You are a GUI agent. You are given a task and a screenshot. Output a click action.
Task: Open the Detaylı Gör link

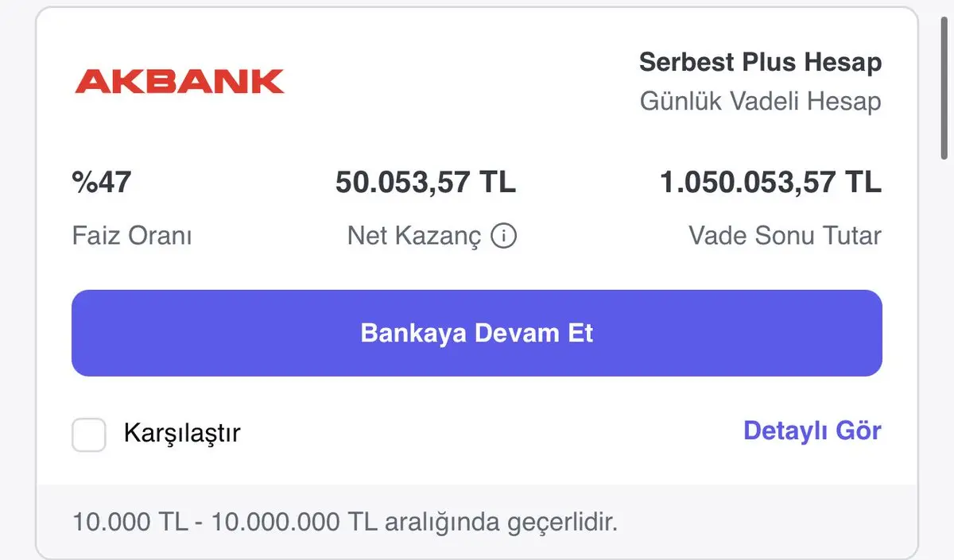coord(812,431)
